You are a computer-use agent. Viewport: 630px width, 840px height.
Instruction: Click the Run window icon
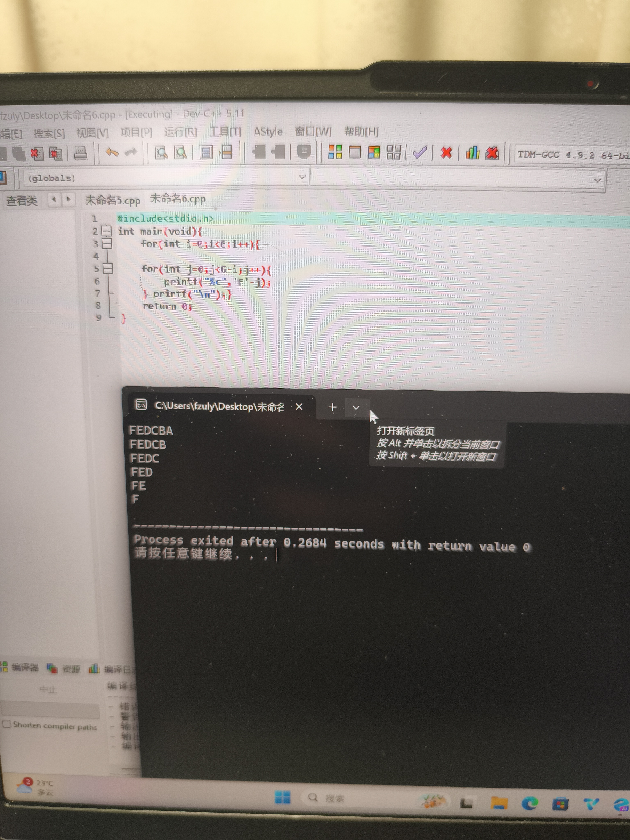(355, 152)
